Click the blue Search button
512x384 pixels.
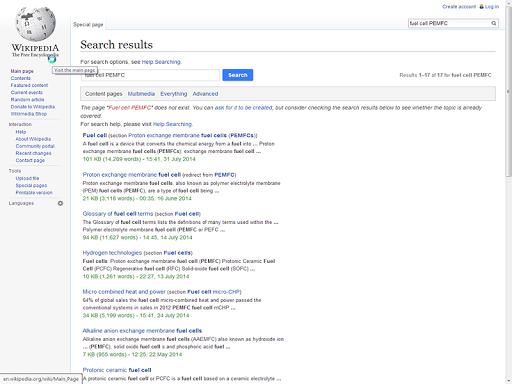coord(238,75)
